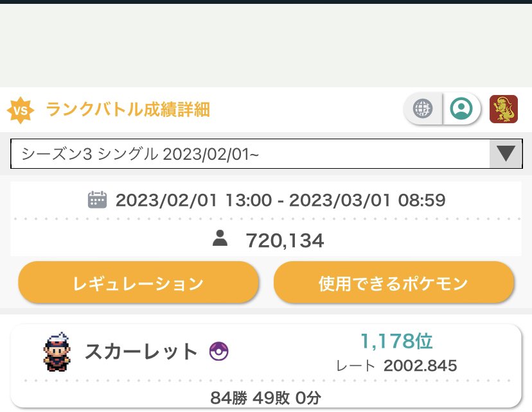Viewport: 532px width, 412px height.
Task: Switch to global ranking globe toggle
Action: point(423,108)
